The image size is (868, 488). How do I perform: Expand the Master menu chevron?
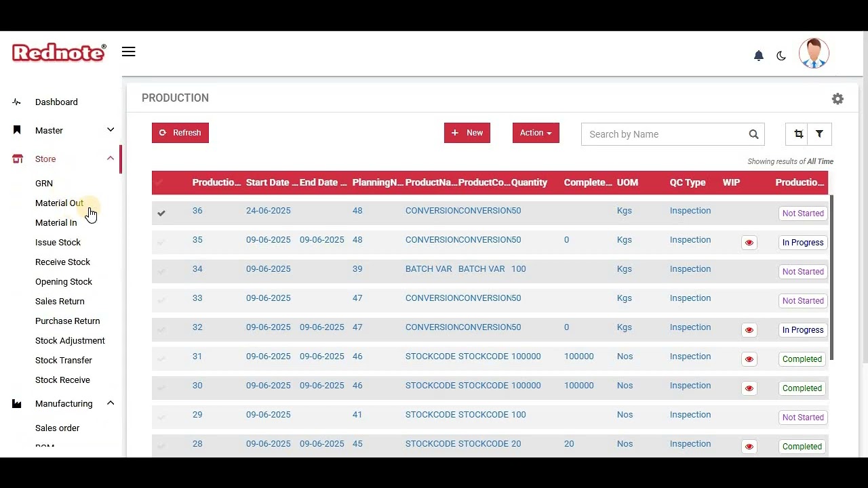tap(111, 130)
